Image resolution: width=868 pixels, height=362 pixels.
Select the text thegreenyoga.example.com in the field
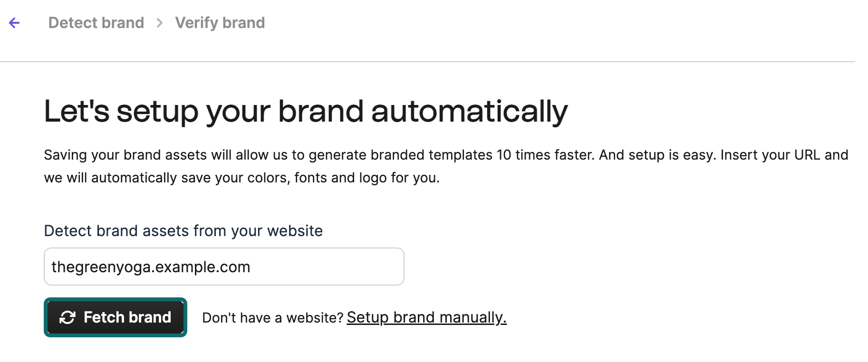(x=151, y=267)
